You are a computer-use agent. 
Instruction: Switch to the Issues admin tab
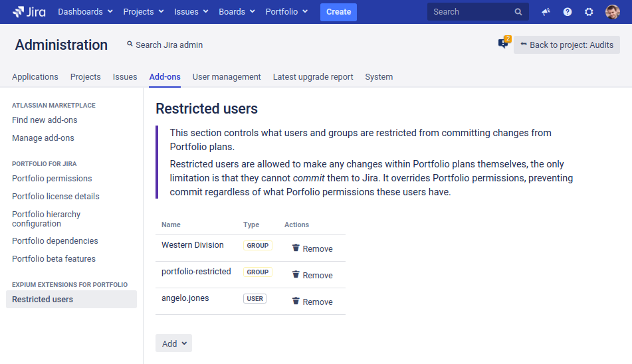125,77
